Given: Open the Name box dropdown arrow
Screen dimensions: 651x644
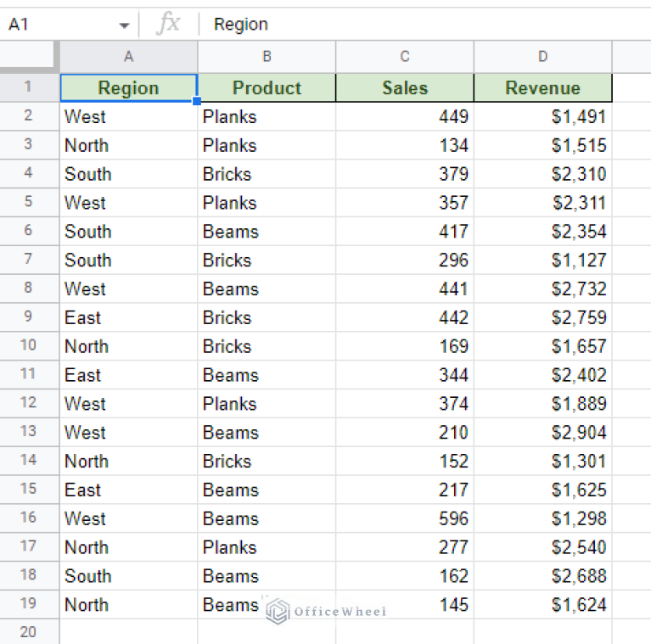Looking at the screenshot, I should 125,25.
